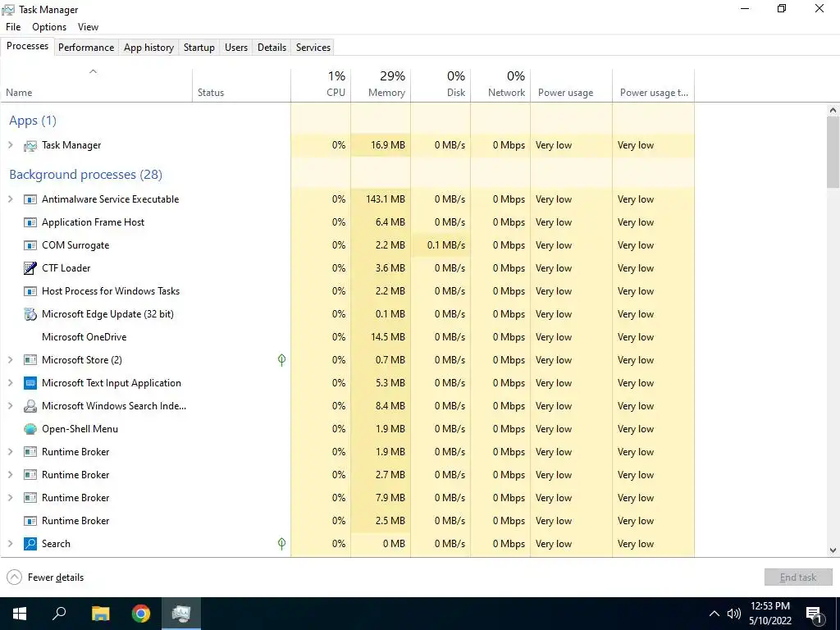The height and width of the screenshot is (630, 840).
Task: Click the vertical scrollbar thumb
Action: point(833,152)
